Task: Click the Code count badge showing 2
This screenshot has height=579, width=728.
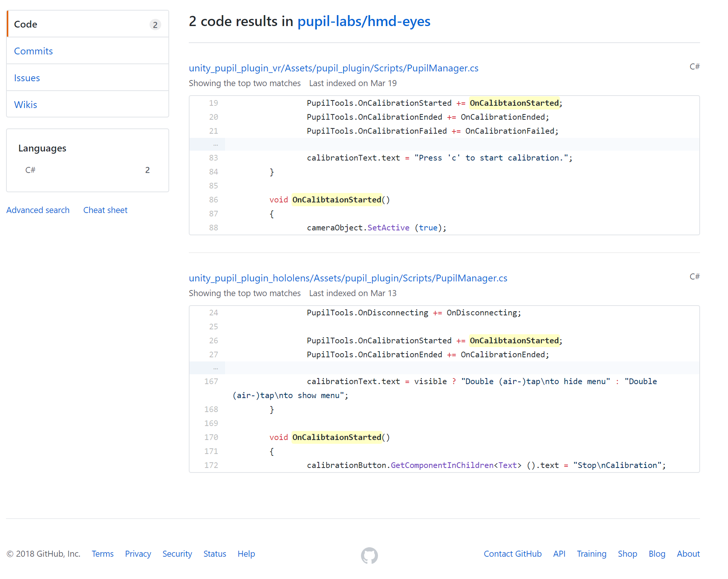Action: click(x=155, y=25)
